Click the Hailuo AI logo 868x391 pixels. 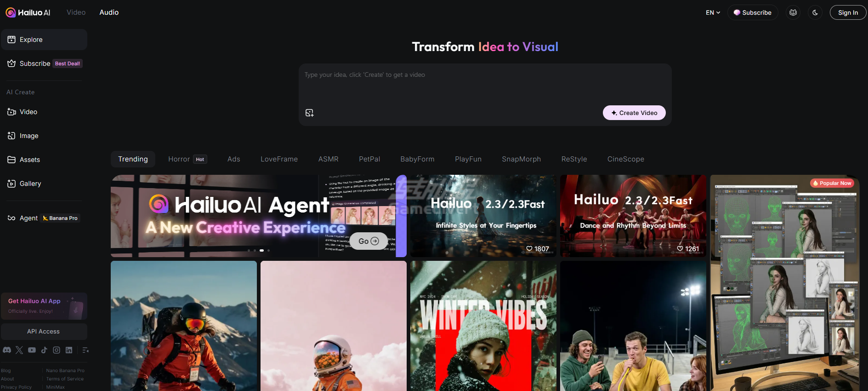point(28,12)
